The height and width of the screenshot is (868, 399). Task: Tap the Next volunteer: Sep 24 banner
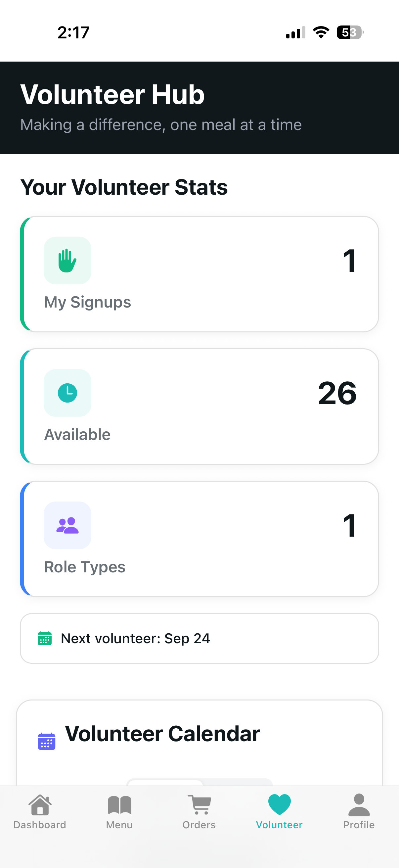coord(199,638)
